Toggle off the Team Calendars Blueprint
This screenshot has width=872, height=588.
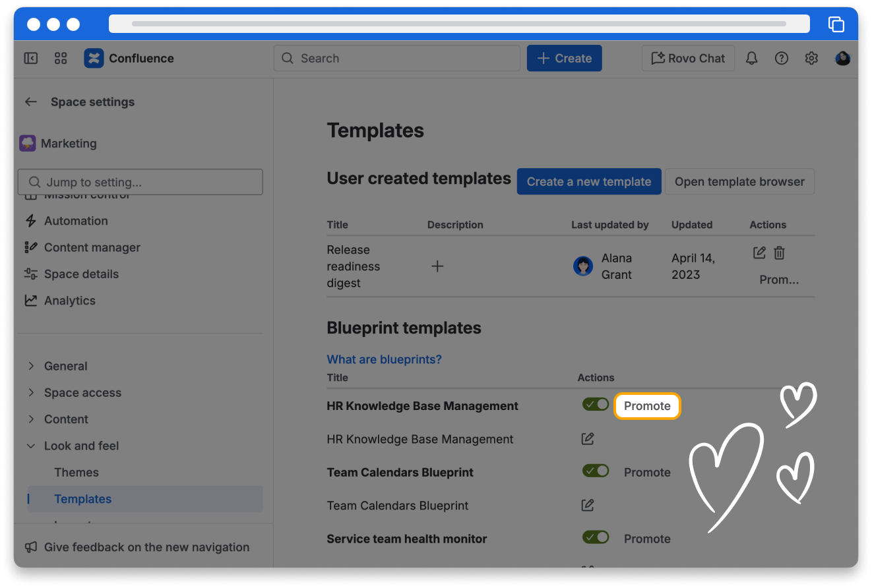pyautogui.click(x=595, y=471)
